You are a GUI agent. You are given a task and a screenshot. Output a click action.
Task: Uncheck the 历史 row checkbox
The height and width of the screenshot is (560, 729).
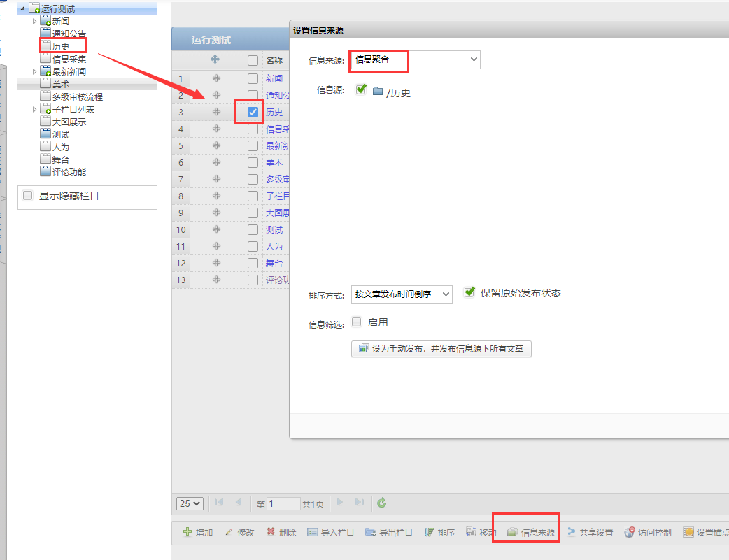(253, 112)
